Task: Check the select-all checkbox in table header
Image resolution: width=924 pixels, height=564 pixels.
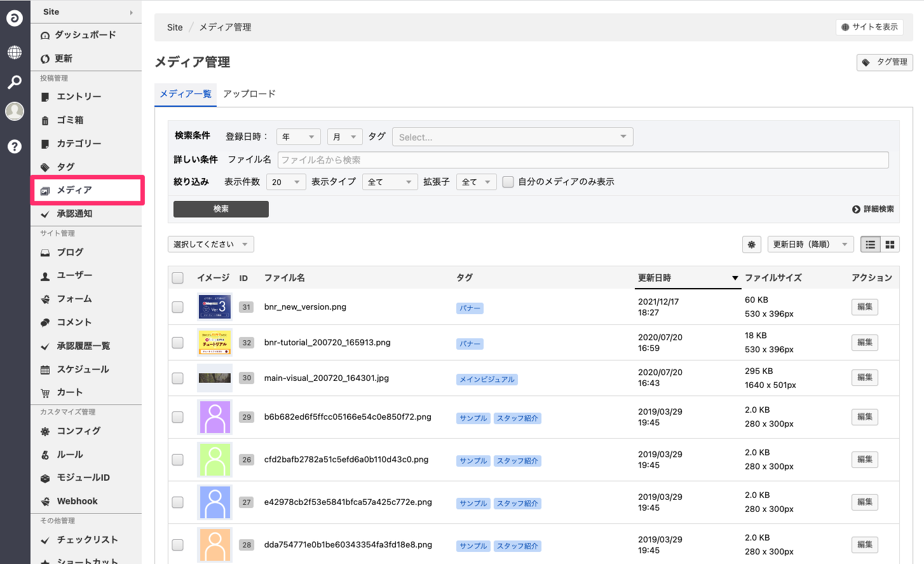Action: [178, 278]
